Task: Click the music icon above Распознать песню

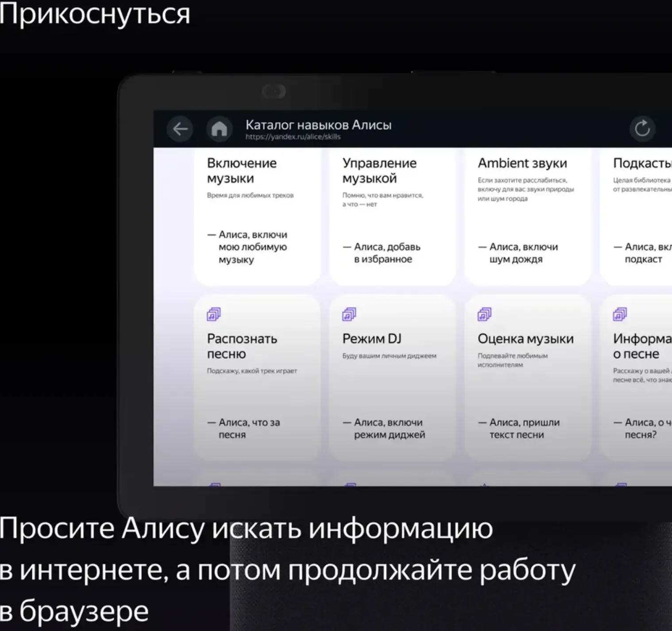Action: [x=214, y=314]
